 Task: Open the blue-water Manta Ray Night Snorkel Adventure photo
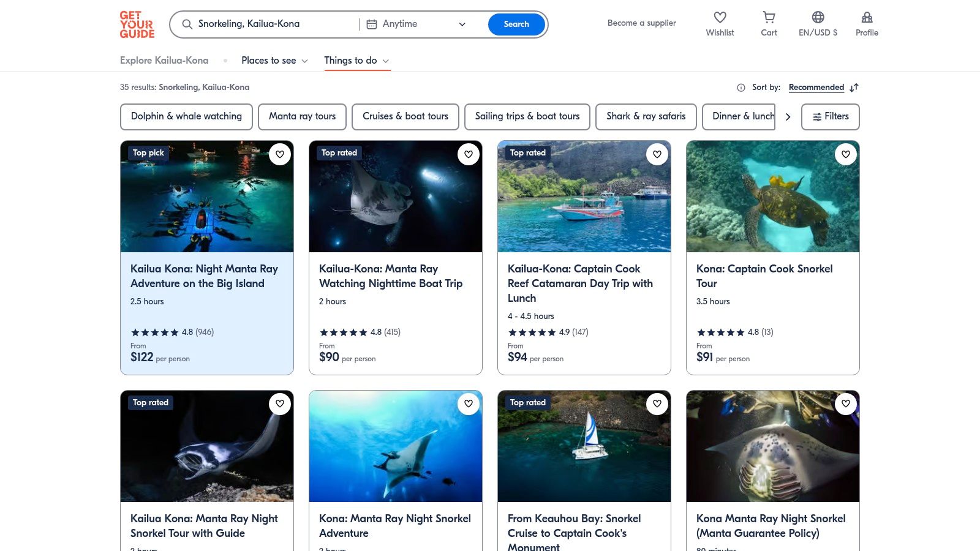click(396, 446)
